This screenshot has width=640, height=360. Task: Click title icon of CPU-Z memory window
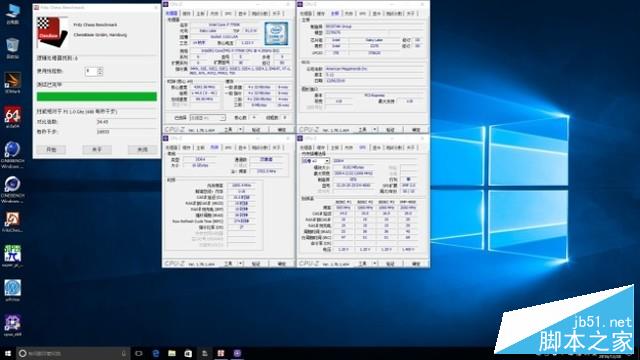tap(166, 139)
